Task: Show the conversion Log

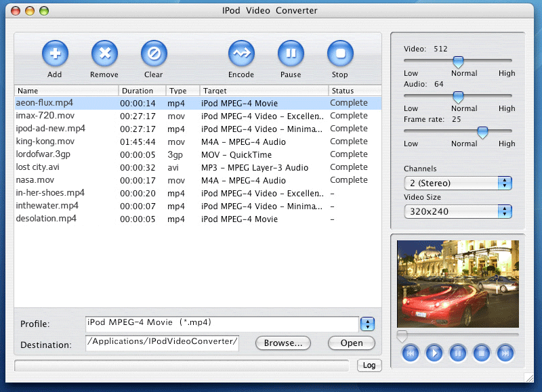Action: pos(369,365)
